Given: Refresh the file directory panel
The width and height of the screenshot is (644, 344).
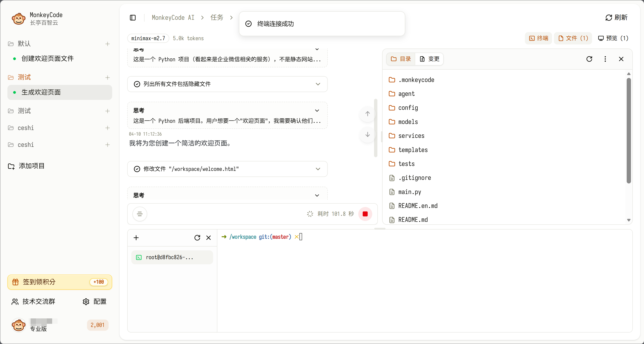Looking at the screenshot, I should [x=589, y=59].
